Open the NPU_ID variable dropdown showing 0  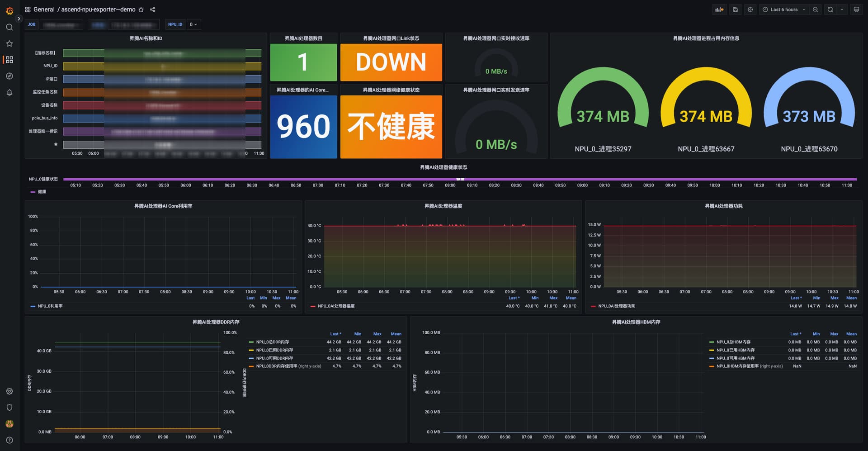(193, 24)
